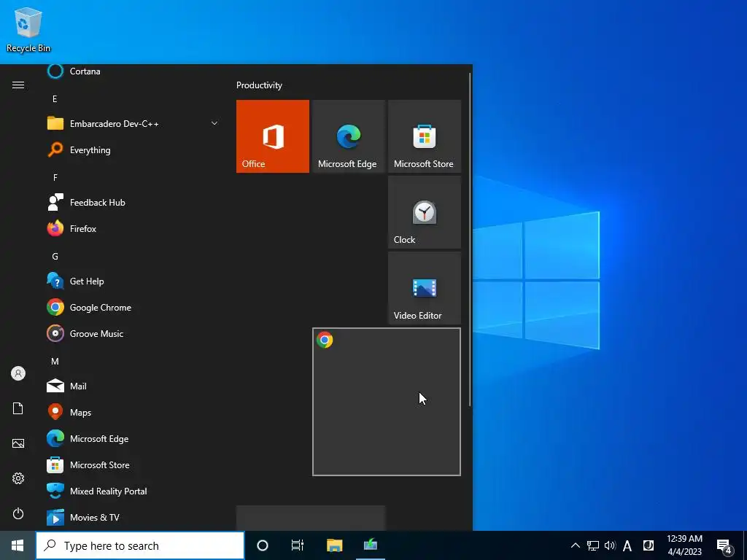Open Task View on the taskbar
This screenshot has height=560, width=747.
click(x=298, y=545)
